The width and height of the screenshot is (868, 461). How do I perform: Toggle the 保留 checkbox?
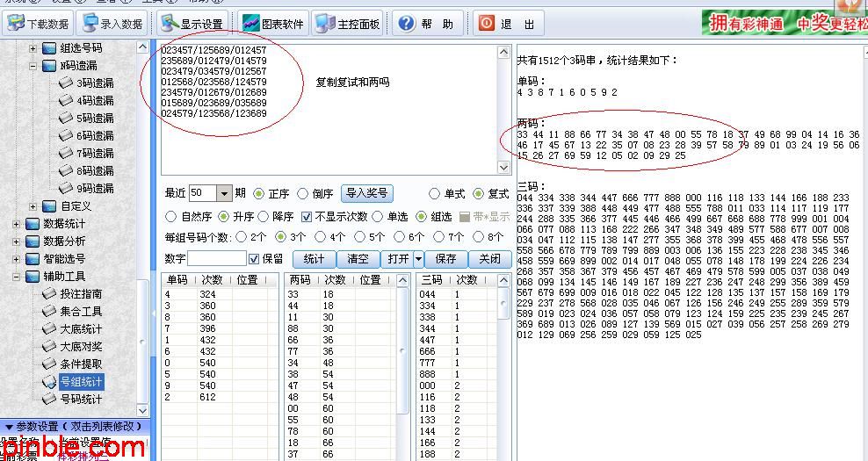point(254,258)
